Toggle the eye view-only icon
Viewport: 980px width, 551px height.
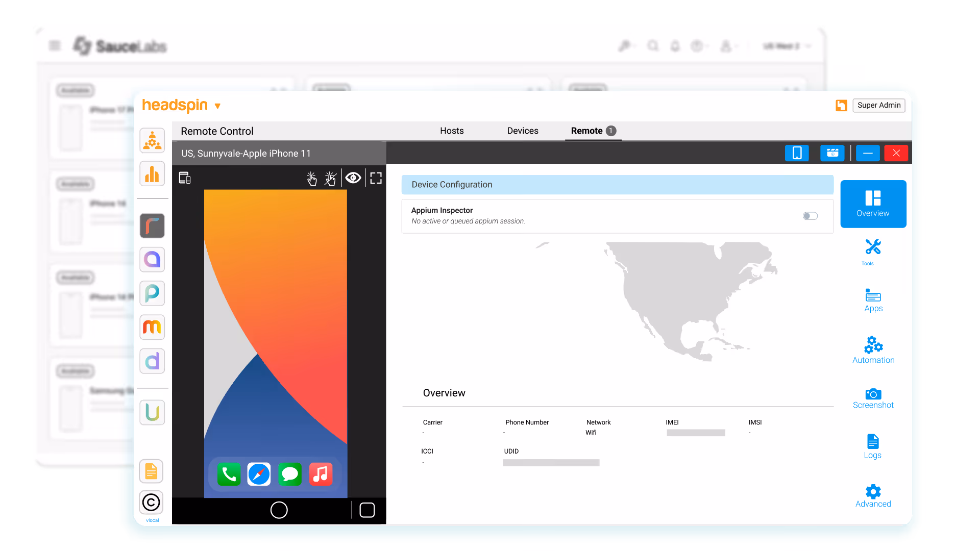(x=353, y=178)
